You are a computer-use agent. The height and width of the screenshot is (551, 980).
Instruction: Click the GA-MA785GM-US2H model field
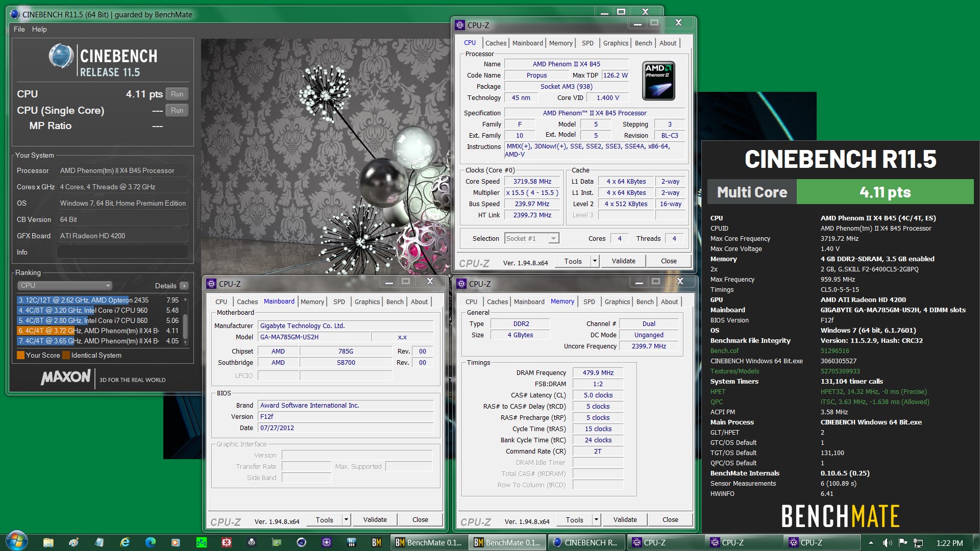pos(313,337)
